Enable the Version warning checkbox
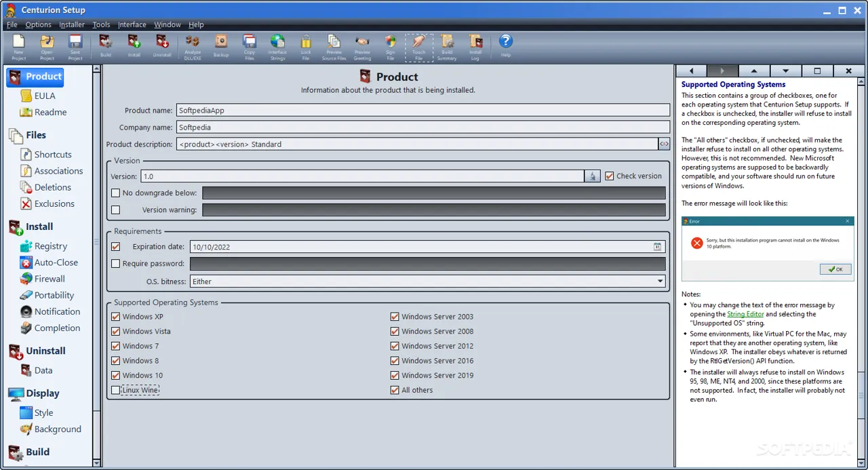Image resolution: width=868 pixels, height=470 pixels. [115, 210]
